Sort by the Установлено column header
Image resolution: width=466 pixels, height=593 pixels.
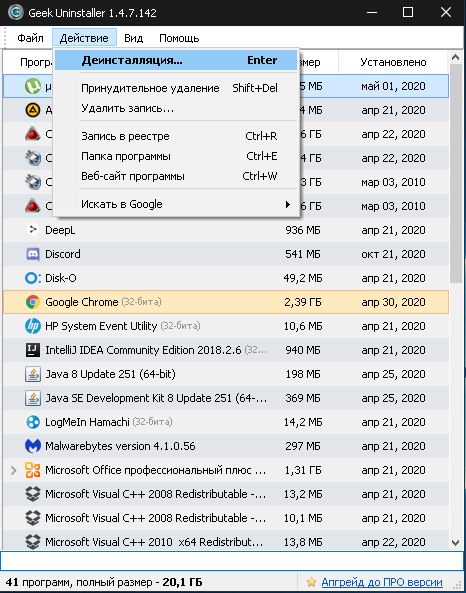[x=393, y=62]
